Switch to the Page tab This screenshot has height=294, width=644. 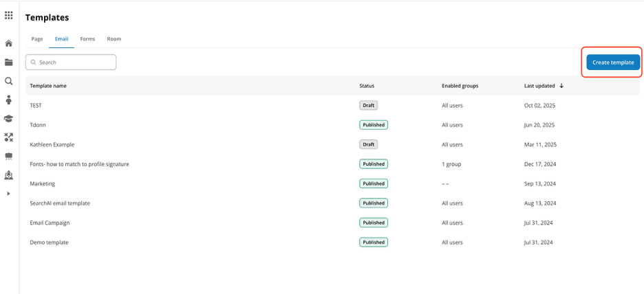(x=37, y=39)
